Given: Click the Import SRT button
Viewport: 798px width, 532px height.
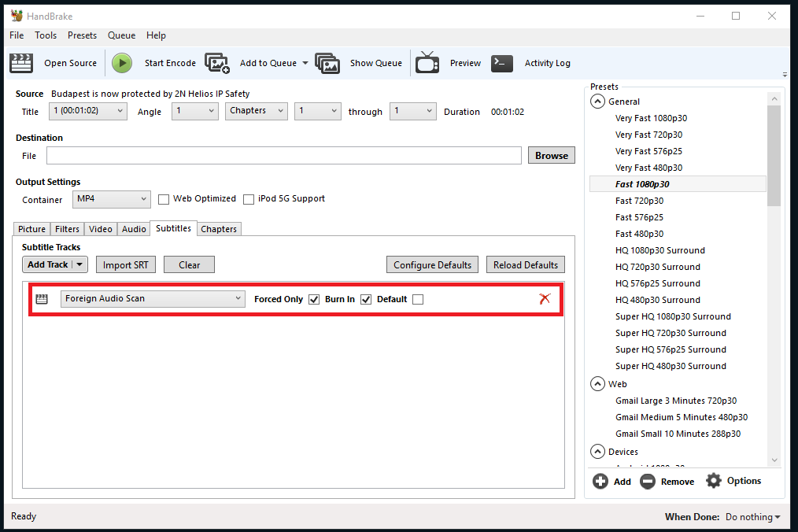Looking at the screenshot, I should [125, 265].
